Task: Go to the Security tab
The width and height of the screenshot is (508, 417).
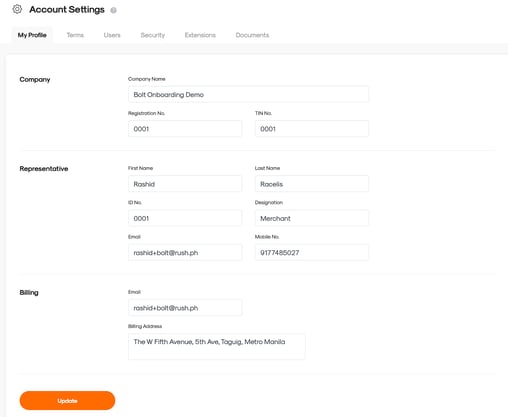Action: [x=153, y=35]
